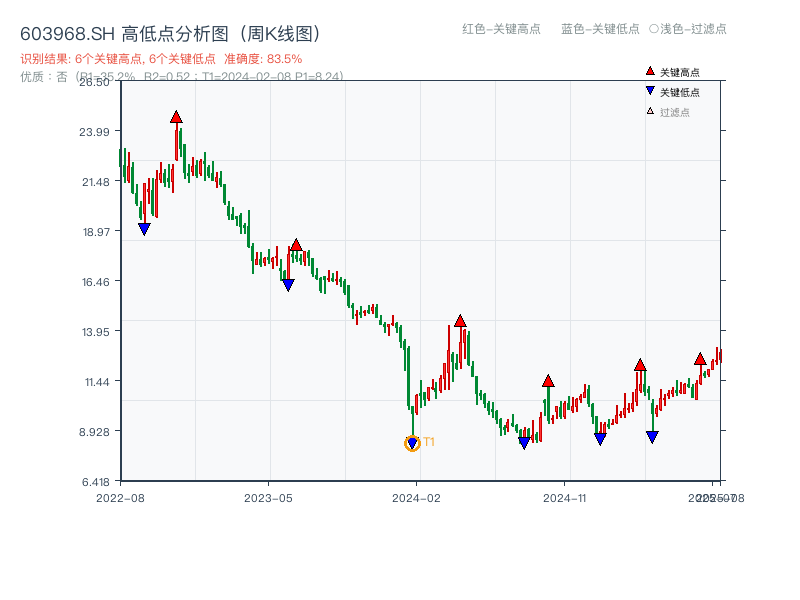Click the red key-high marker just after 2023-05

(x=296, y=245)
